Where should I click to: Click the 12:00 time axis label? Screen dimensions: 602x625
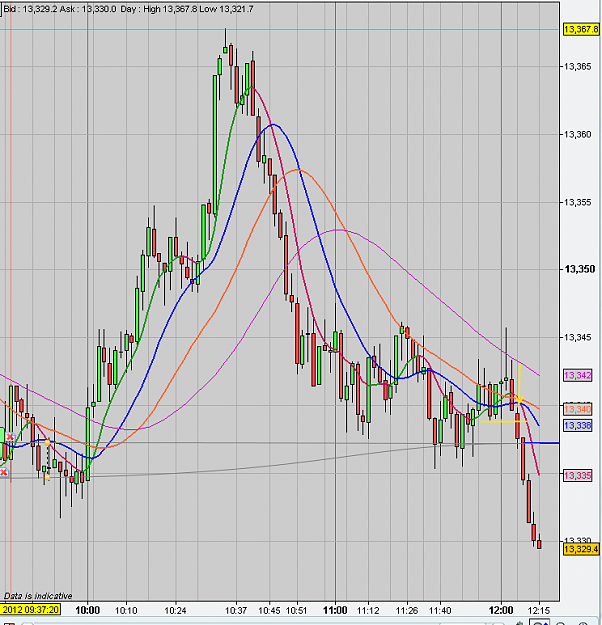pyautogui.click(x=501, y=610)
